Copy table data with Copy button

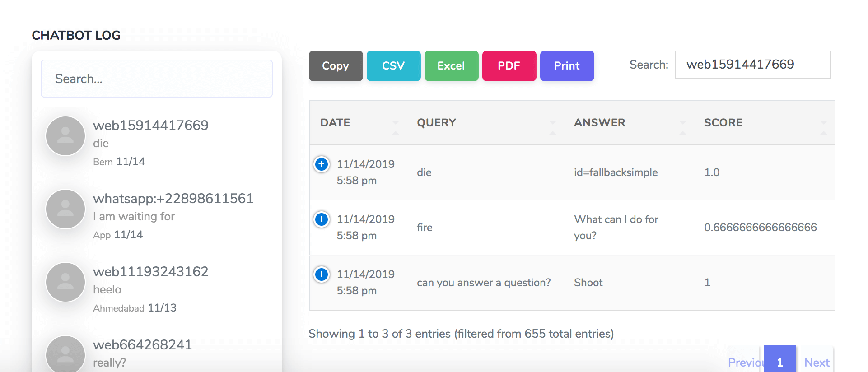tap(336, 66)
